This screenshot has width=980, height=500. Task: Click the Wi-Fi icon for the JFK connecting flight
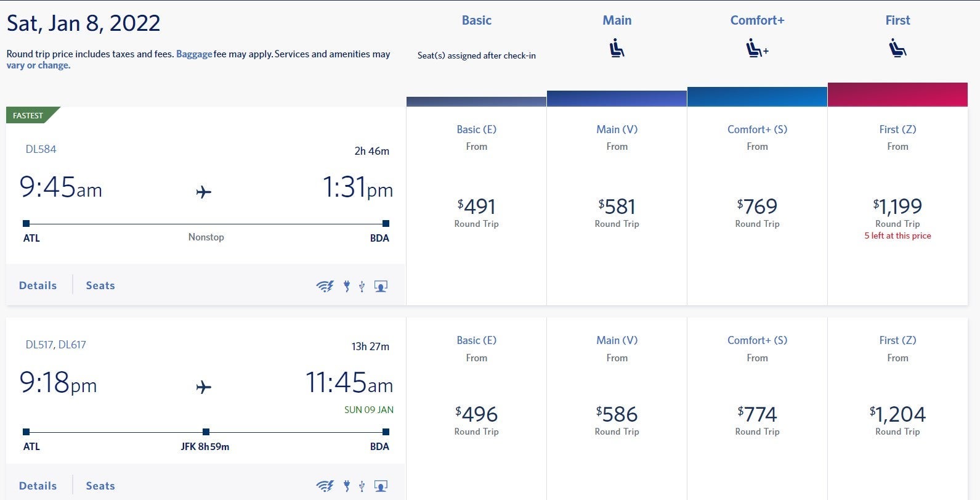pos(325,486)
